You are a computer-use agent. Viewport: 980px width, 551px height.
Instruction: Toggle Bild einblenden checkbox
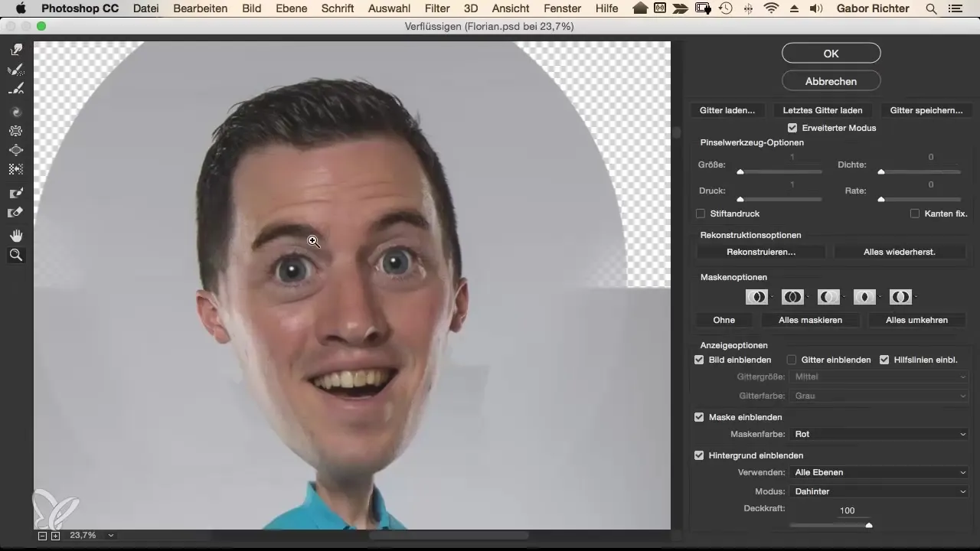pyautogui.click(x=699, y=360)
